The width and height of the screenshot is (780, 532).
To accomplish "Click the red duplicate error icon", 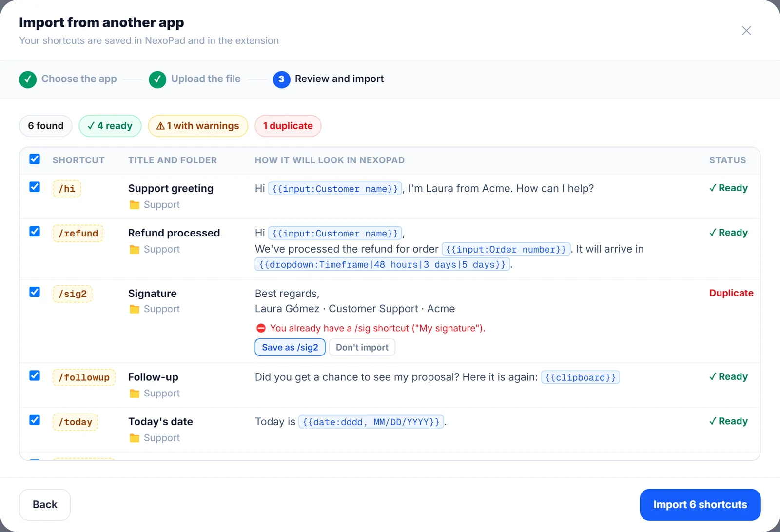I will click(x=261, y=328).
